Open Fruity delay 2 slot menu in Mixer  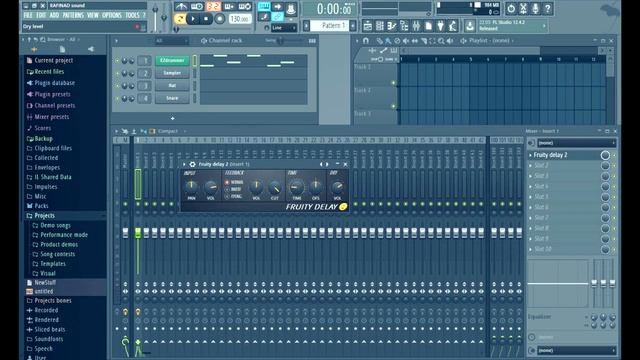click(530, 155)
